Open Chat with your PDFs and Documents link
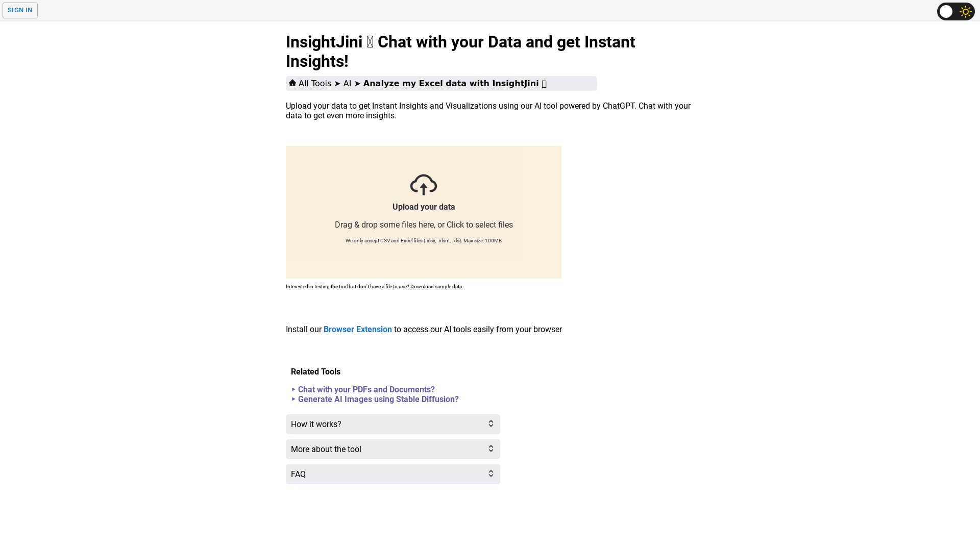The width and height of the screenshot is (980, 551). click(x=366, y=390)
